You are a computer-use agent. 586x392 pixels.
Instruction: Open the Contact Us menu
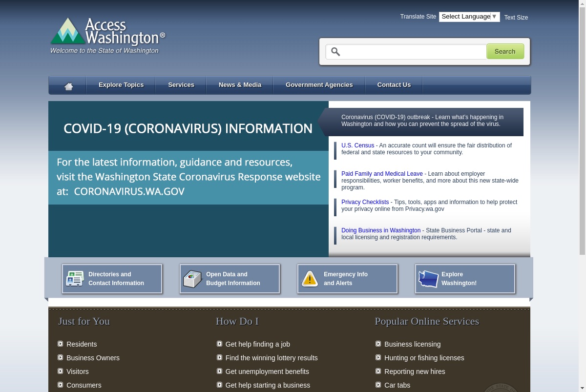point(394,85)
